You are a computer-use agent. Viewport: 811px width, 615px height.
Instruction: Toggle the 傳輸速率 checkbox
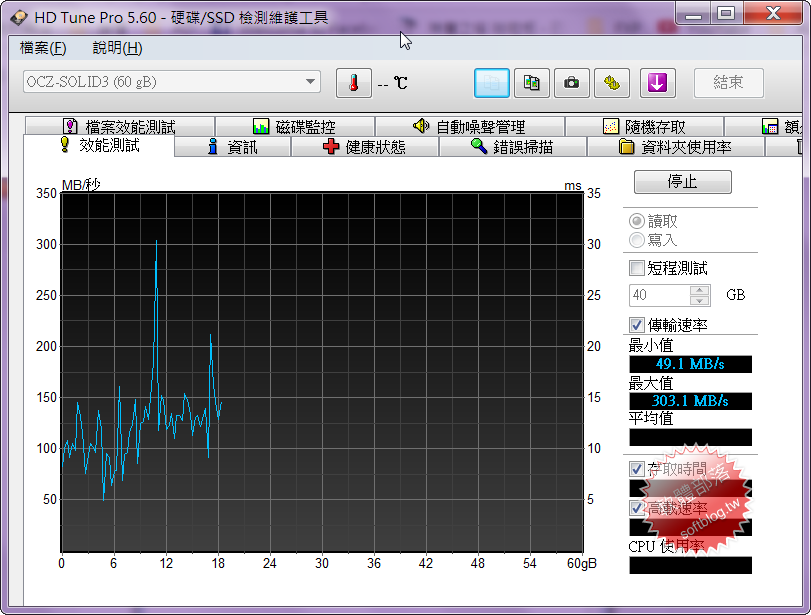[x=637, y=325]
